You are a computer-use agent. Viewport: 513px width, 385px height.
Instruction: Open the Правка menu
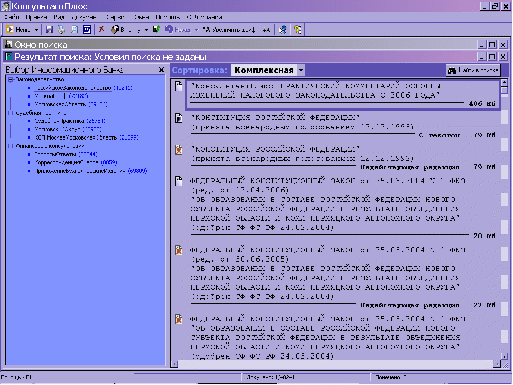point(36,17)
